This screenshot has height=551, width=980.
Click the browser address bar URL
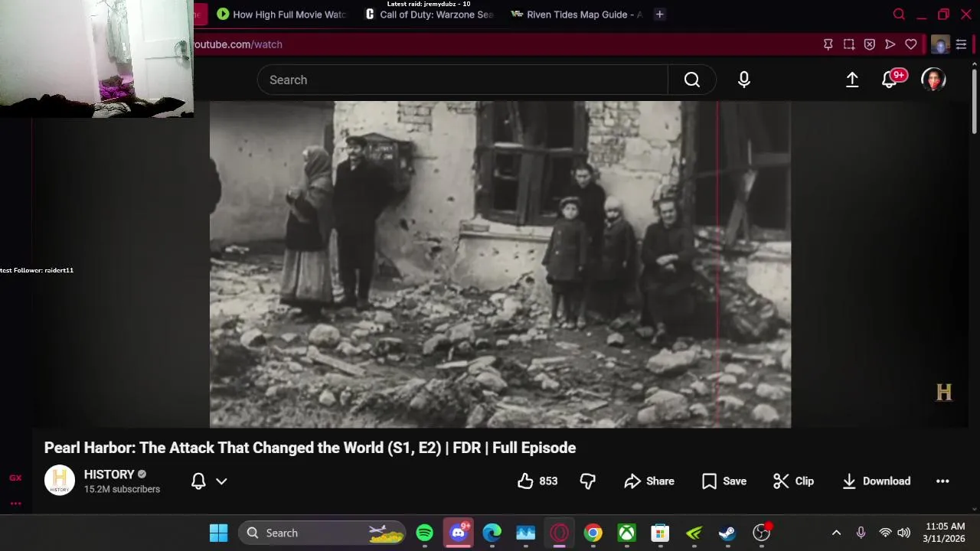pyautogui.click(x=237, y=44)
